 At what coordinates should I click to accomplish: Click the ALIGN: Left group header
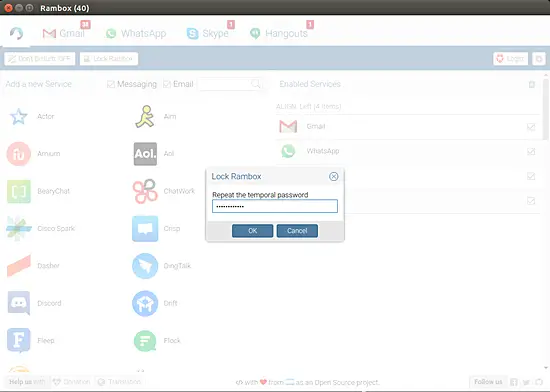(309, 106)
